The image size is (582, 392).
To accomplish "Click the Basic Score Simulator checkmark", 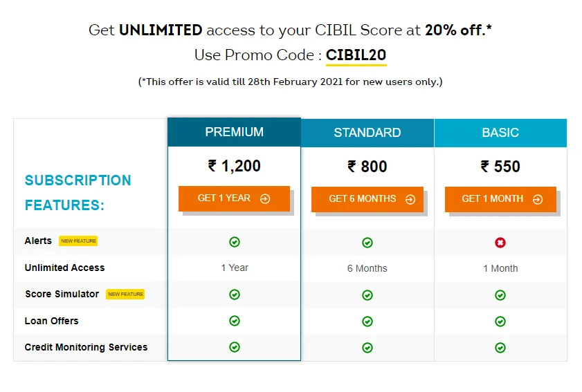I will (500, 295).
